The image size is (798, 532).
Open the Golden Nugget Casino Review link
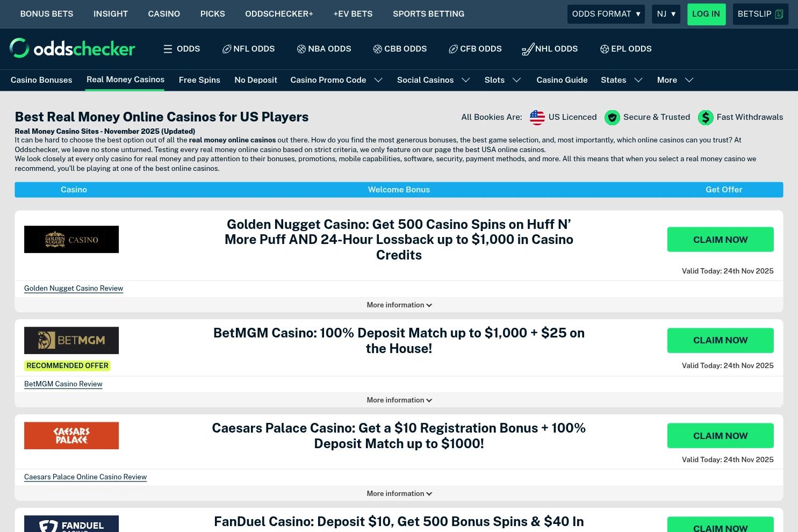[74, 288]
